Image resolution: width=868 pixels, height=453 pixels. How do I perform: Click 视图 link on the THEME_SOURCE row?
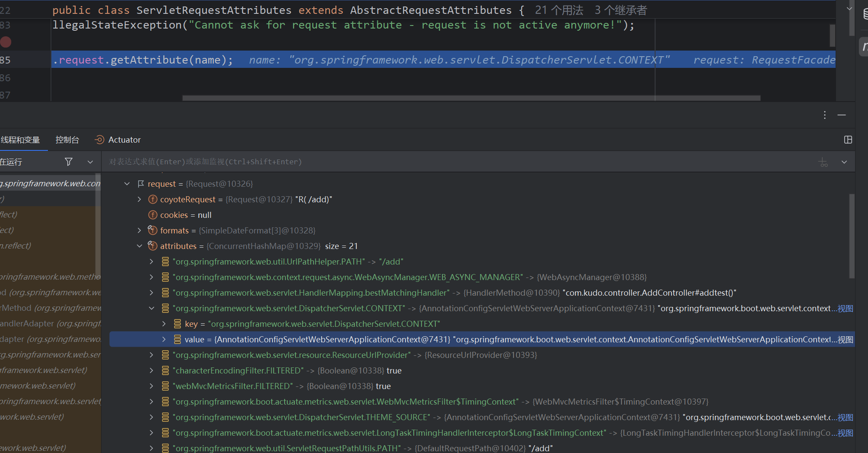pos(846,417)
